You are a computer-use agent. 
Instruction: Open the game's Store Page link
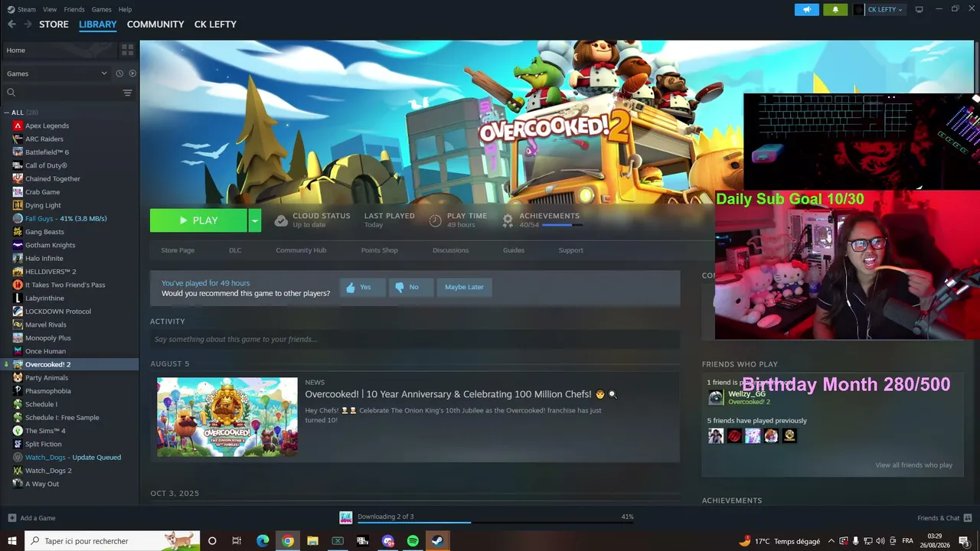178,250
